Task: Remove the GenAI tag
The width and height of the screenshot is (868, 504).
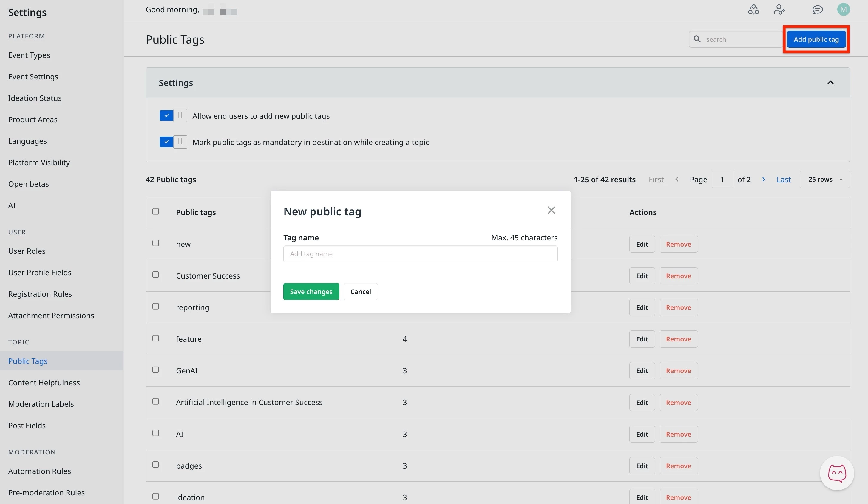Action: coord(678,371)
